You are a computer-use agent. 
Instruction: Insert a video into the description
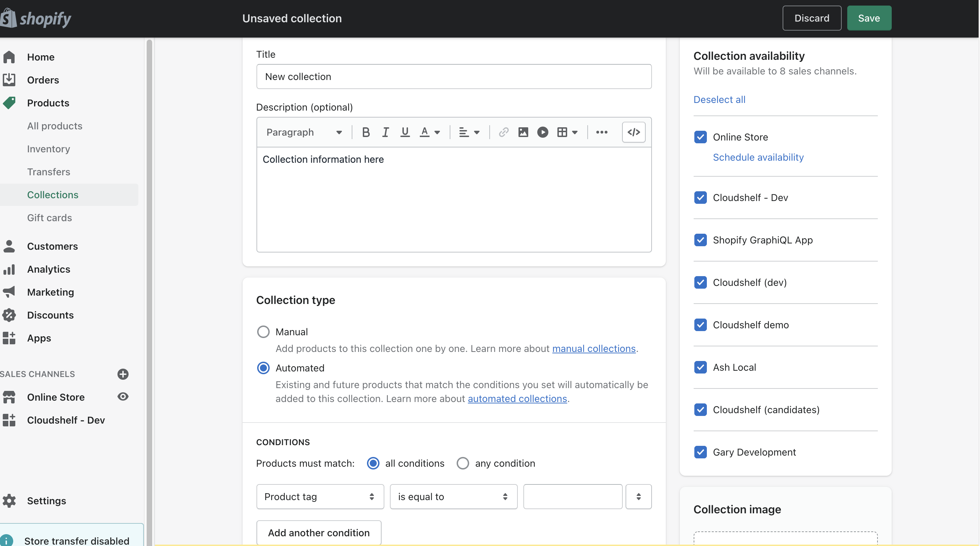(x=542, y=132)
